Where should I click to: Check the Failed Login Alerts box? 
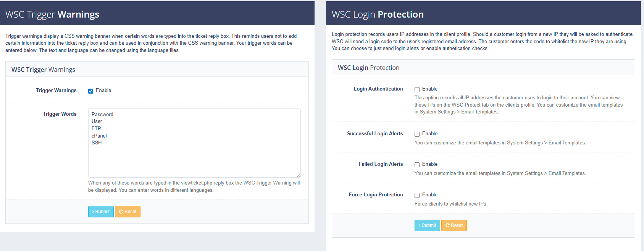pyautogui.click(x=417, y=165)
